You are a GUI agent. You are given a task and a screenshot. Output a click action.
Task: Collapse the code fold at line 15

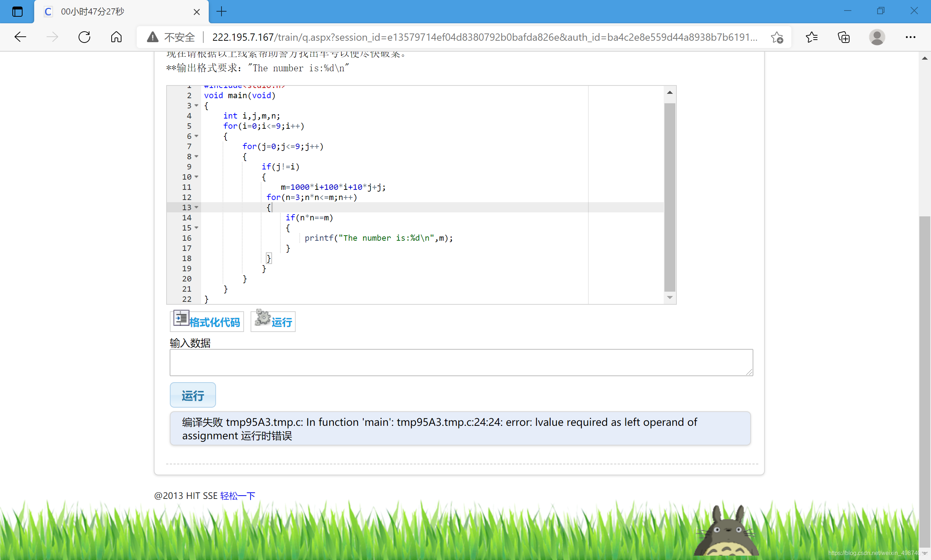(197, 228)
